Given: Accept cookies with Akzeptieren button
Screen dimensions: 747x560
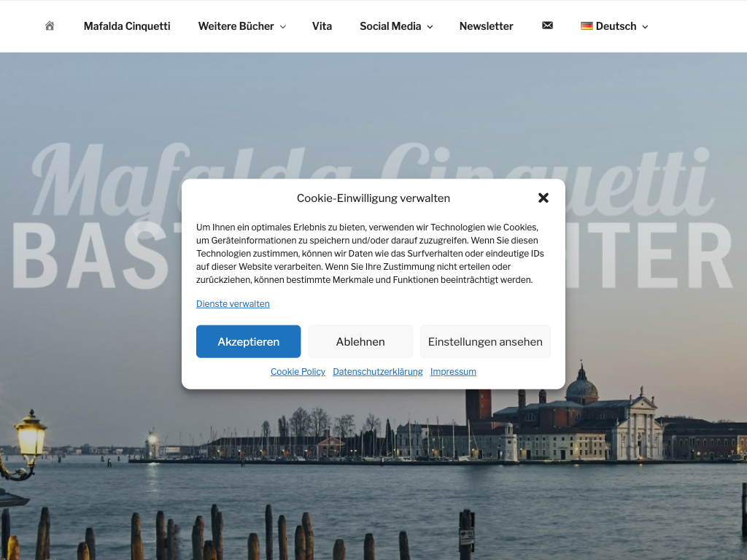Looking at the screenshot, I should (248, 341).
